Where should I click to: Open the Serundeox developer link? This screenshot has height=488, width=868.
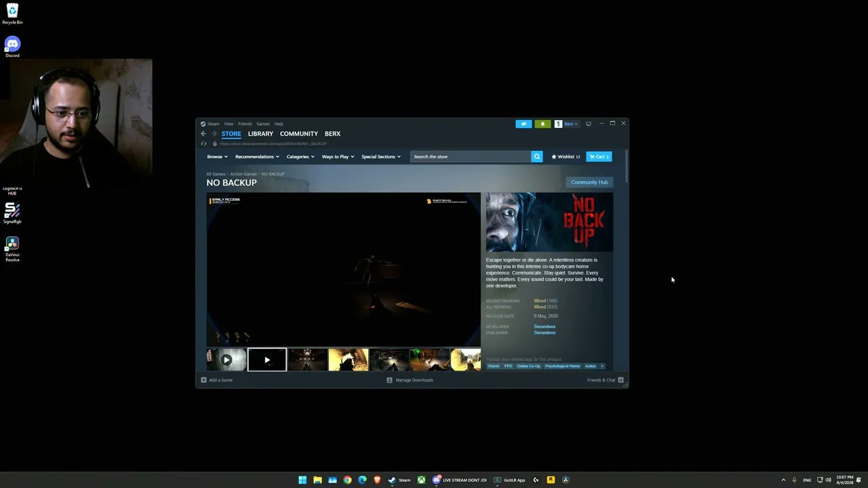pos(545,327)
